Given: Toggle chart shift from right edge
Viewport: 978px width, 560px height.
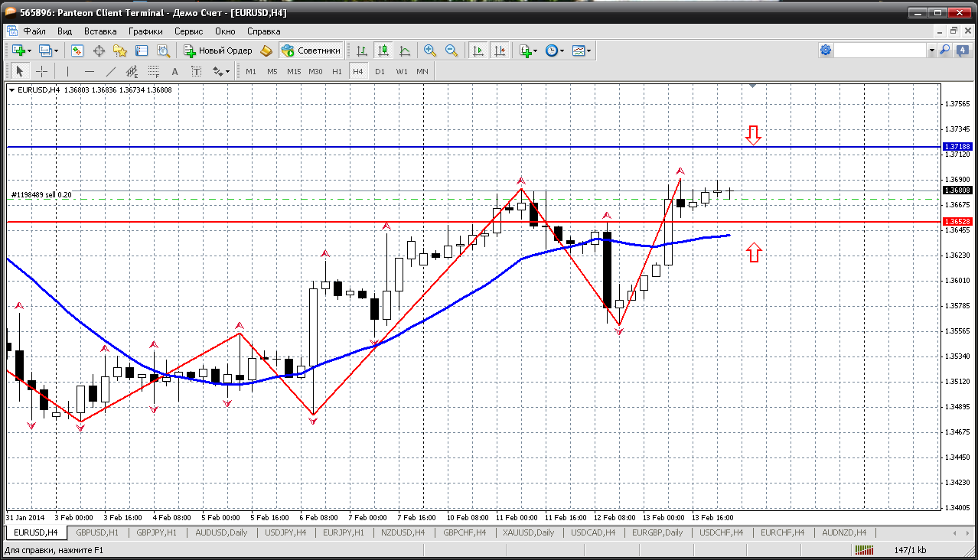Looking at the screenshot, I should [500, 50].
